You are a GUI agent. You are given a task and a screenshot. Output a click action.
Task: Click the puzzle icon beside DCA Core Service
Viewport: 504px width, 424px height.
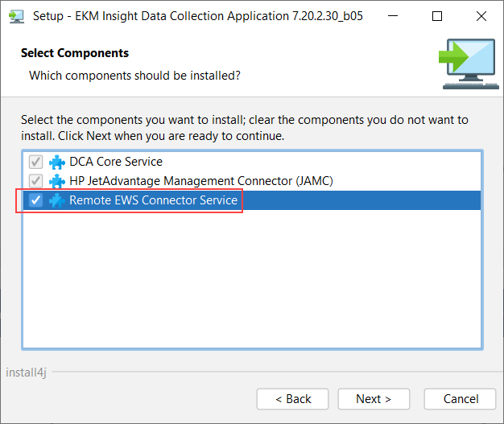click(57, 162)
